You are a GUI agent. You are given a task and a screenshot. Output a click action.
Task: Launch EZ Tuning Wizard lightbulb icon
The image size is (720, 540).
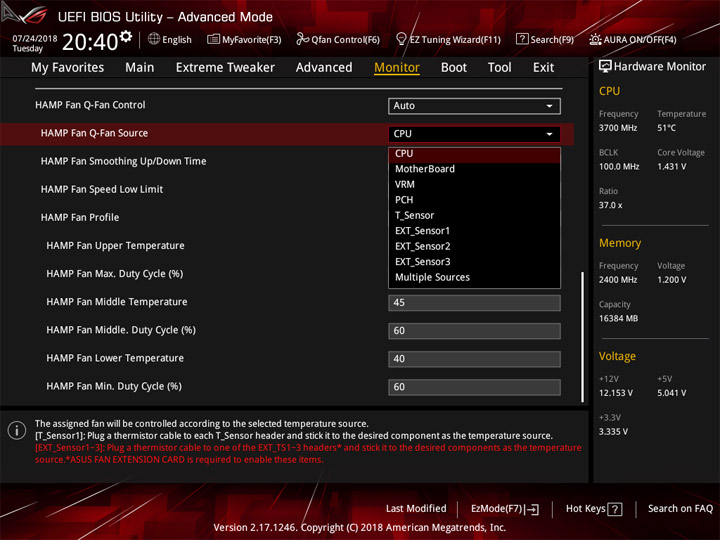click(401, 39)
